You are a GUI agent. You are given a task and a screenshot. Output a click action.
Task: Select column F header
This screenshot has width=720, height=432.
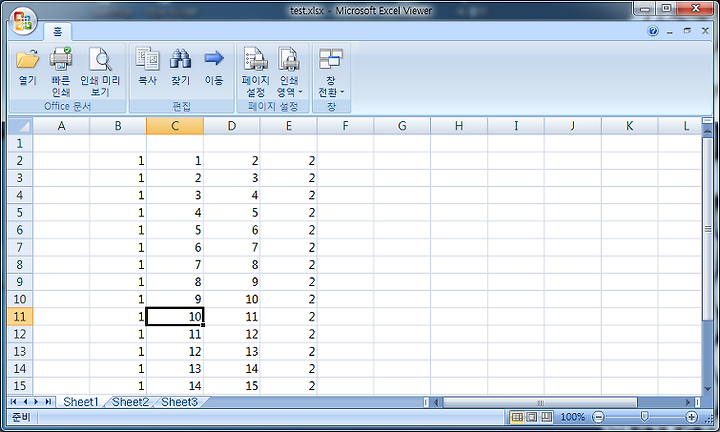345,126
